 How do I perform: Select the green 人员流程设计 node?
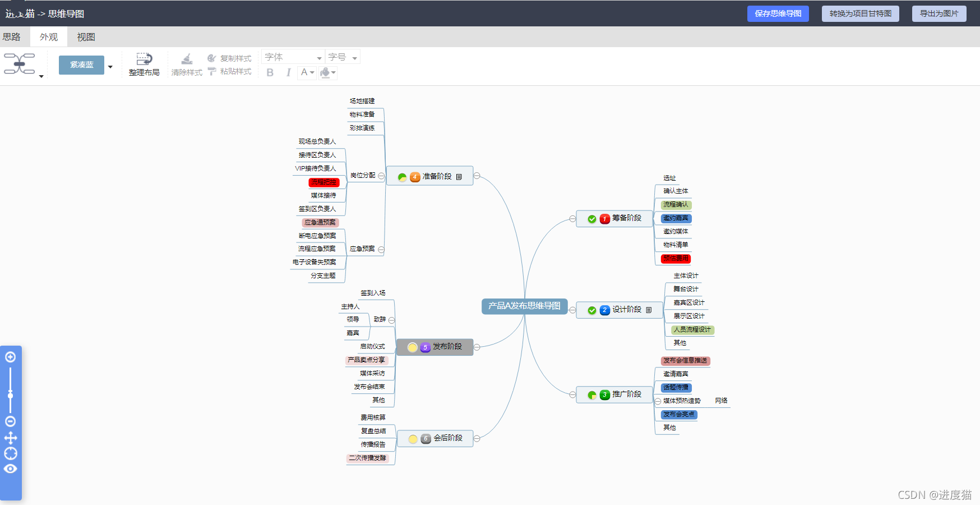692,330
